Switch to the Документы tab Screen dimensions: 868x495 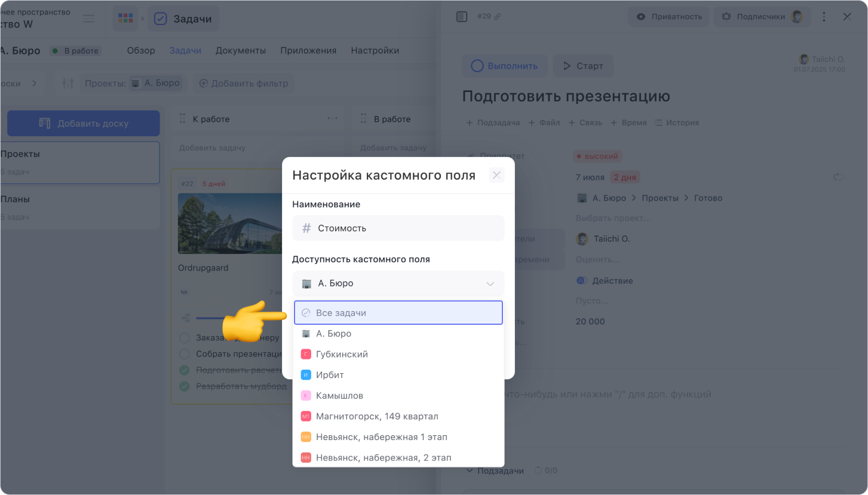[241, 51]
